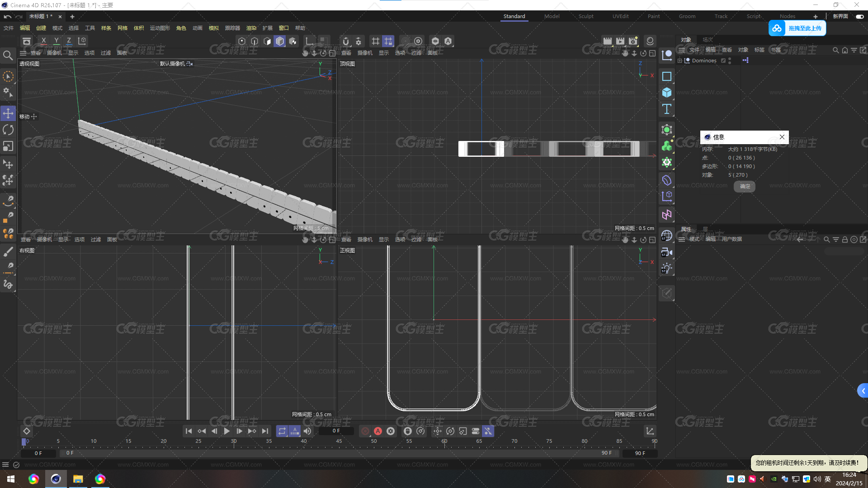Click 确定 in the info dialog

pyautogui.click(x=745, y=186)
